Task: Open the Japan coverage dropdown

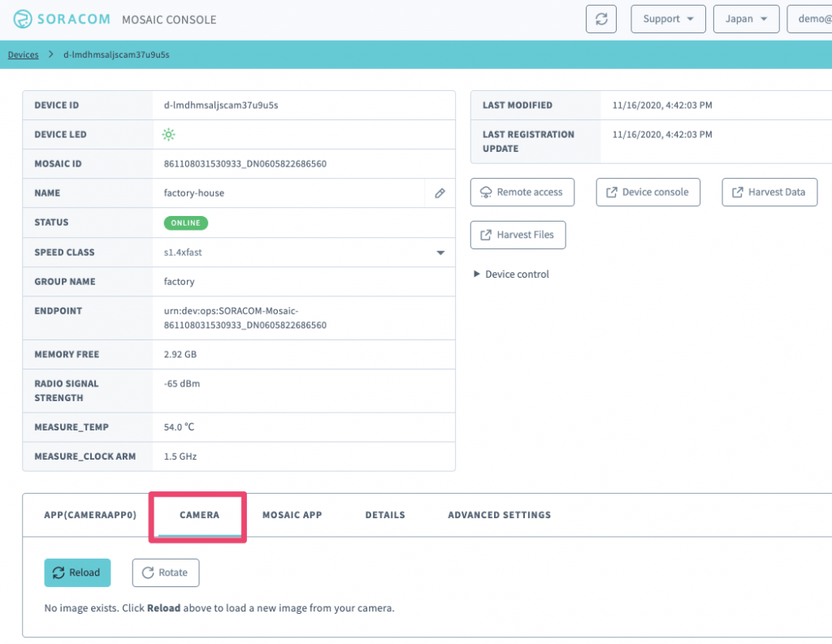Action: [x=746, y=19]
